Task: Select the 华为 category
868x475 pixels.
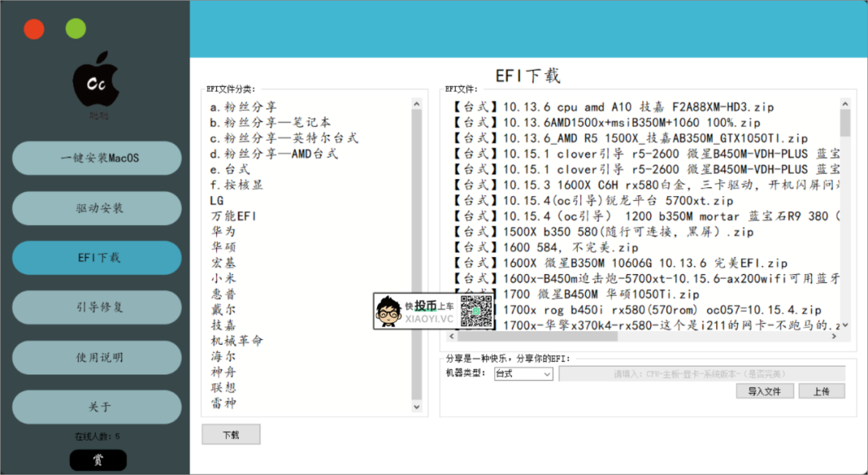Action: point(223,231)
